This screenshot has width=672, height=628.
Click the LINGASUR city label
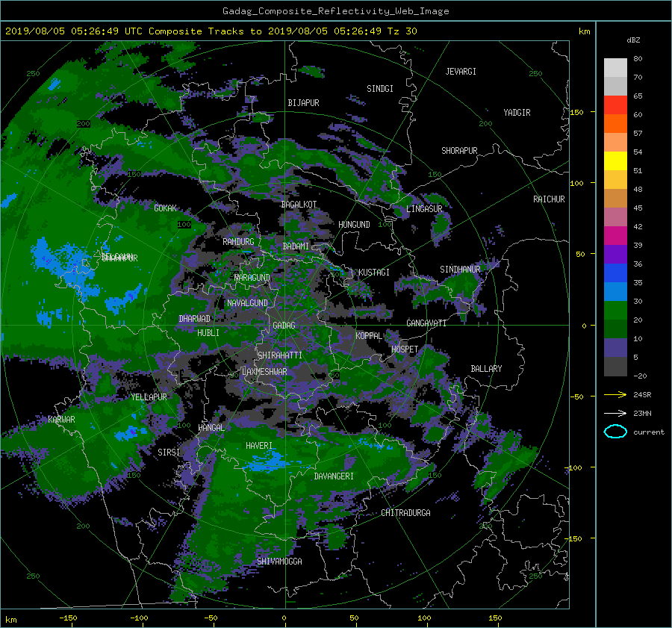(x=424, y=209)
